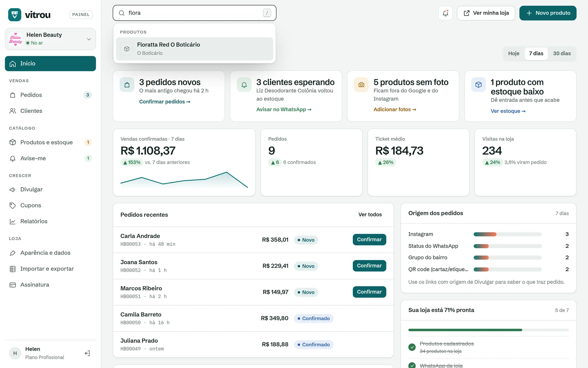
Task: Open Importar e exportar page
Action: point(50,269)
